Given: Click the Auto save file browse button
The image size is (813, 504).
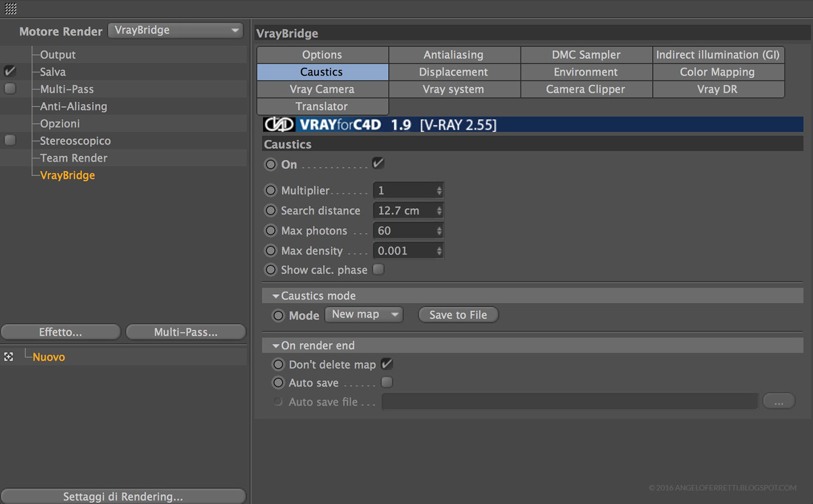Looking at the screenshot, I should click(x=779, y=402).
